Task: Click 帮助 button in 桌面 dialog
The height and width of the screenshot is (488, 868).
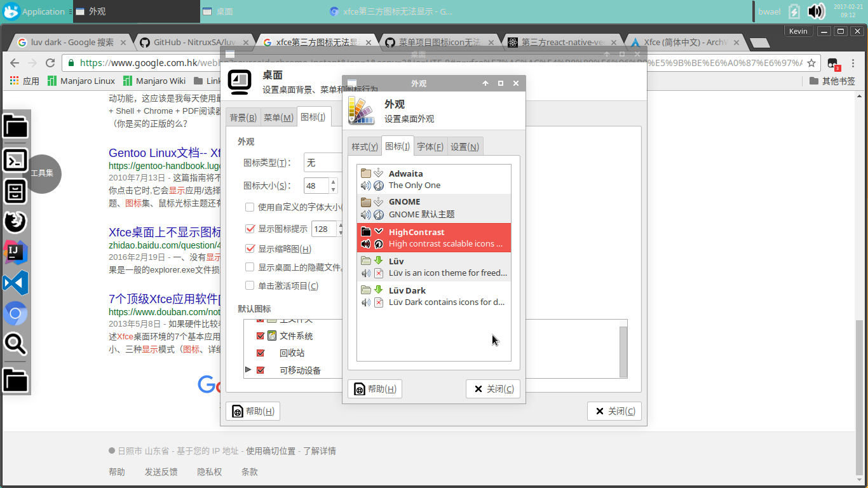Action: pos(253,411)
